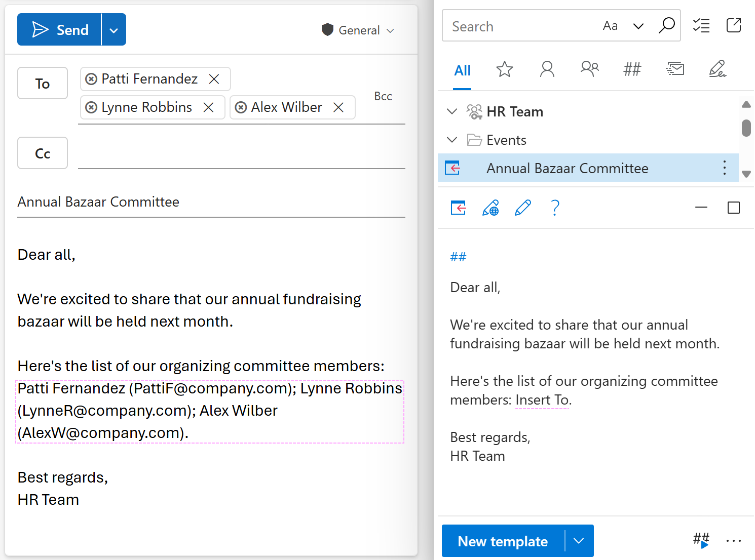Viewport: 755px width, 560px height.
Task: Collapse the HR Team group
Action: click(451, 111)
